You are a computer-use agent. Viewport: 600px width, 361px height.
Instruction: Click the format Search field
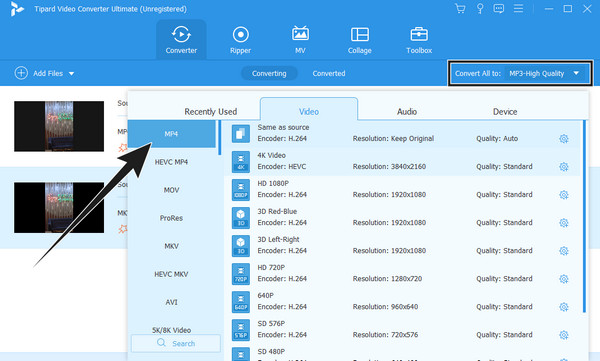(x=176, y=343)
